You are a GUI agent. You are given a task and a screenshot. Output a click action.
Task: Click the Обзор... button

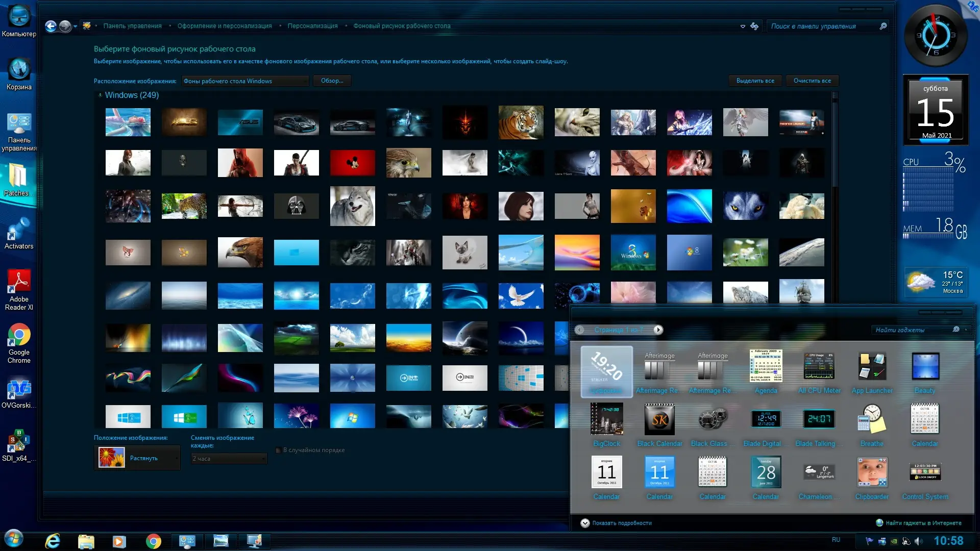pyautogui.click(x=332, y=81)
